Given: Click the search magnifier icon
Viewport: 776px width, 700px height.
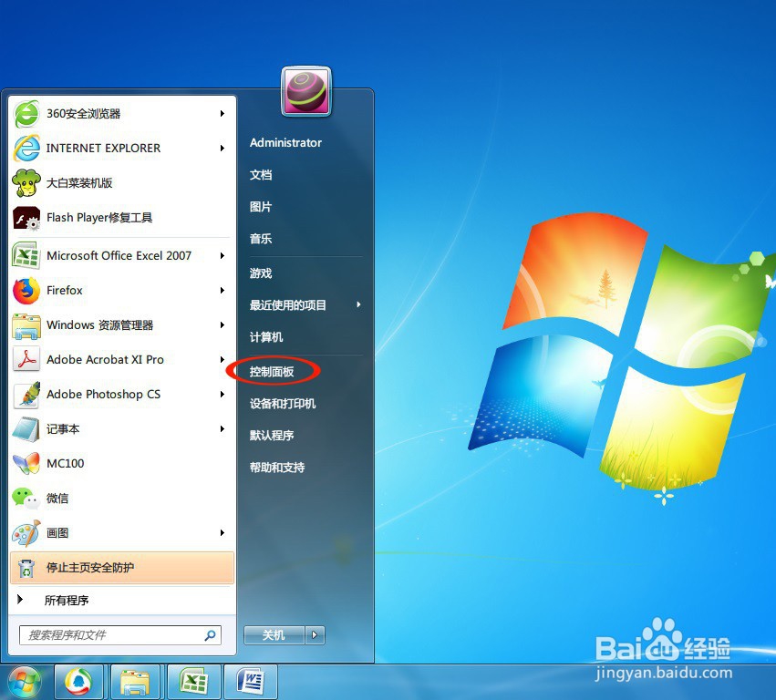Looking at the screenshot, I should tap(211, 634).
